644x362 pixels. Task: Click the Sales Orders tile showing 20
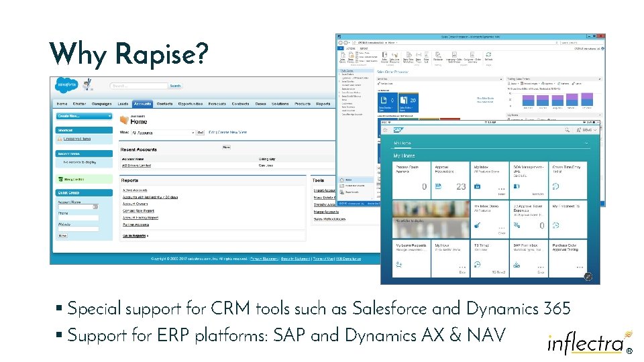pos(409,103)
